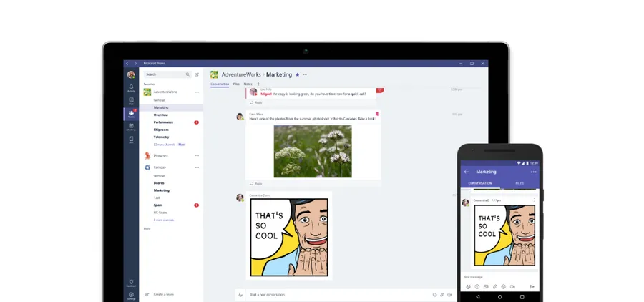Switch to the Conversation tab
Screen dimensions: 644x302
220,84
